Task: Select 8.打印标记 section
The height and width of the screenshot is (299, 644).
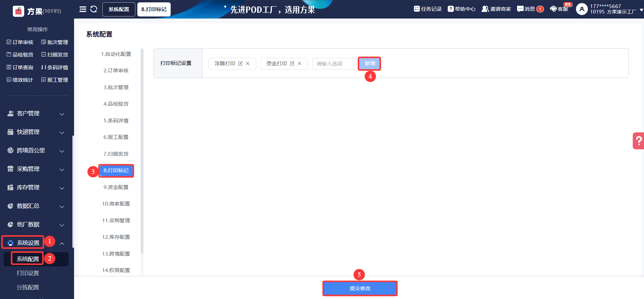Action: pyautogui.click(x=116, y=171)
